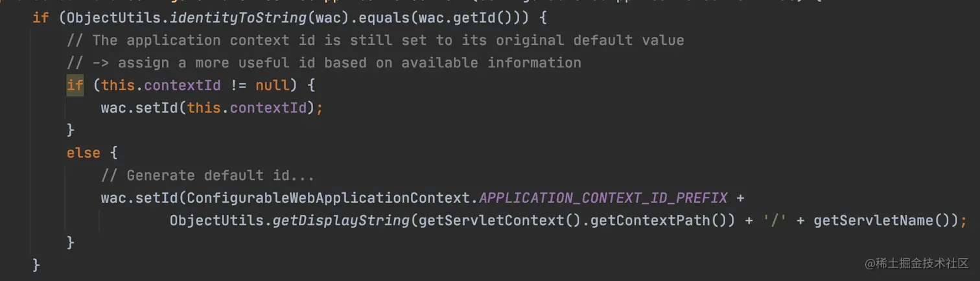Click the contextId field in the null check
This screenshot has height=281, width=980.
coord(182,85)
